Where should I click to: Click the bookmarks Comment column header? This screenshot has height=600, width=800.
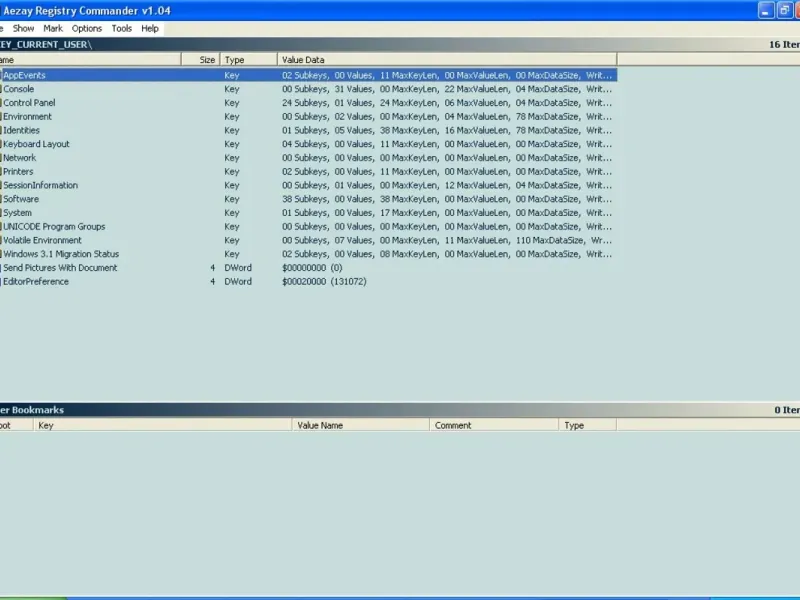494,425
